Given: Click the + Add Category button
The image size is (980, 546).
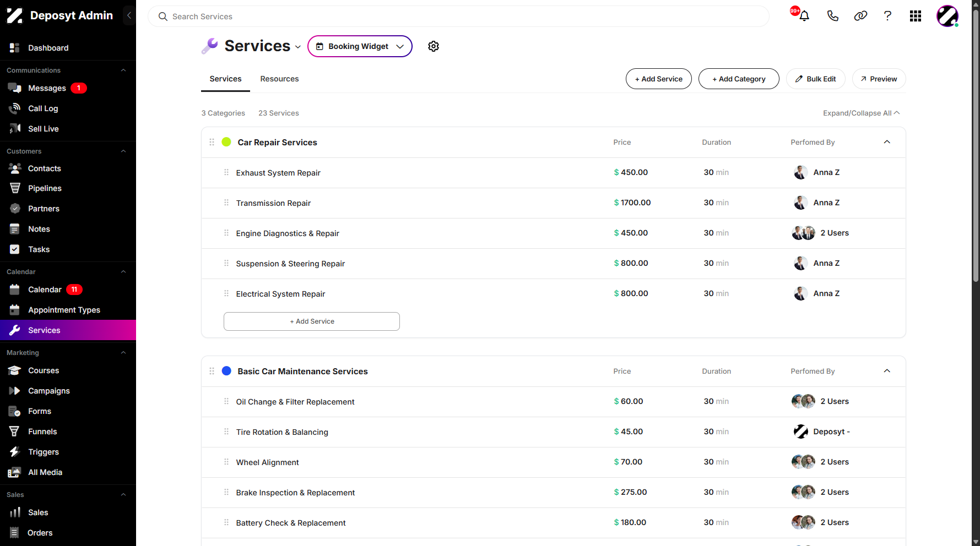Looking at the screenshot, I should click(739, 79).
